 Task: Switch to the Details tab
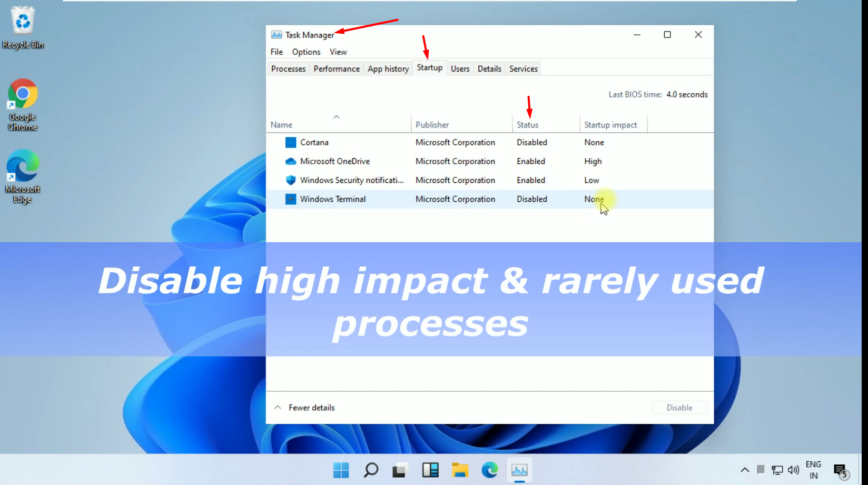[489, 68]
